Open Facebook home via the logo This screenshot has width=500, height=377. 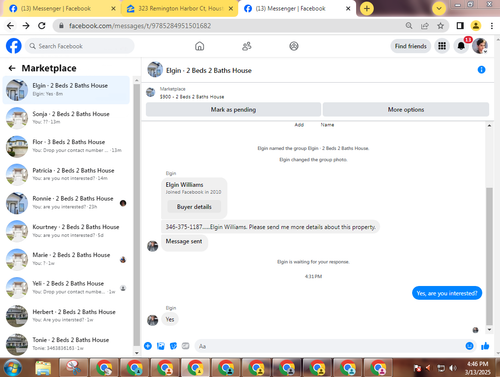pyautogui.click(x=14, y=46)
